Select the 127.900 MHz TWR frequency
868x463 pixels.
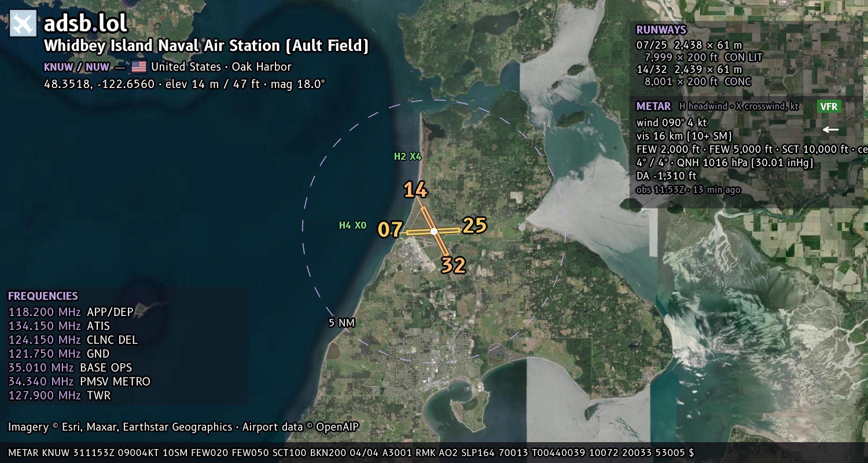pyautogui.click(x=59, y=395)
